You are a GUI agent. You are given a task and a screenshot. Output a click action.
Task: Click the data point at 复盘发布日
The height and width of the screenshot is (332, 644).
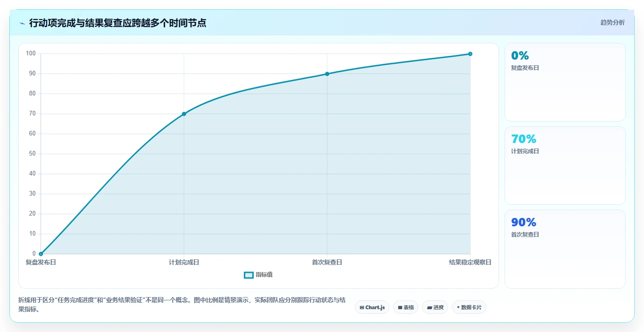point(41,254)
